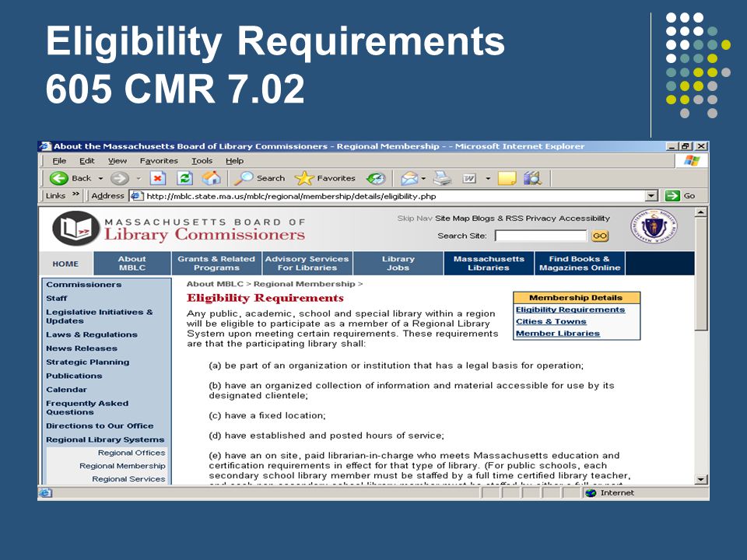Open the Laws & Regulations link
The width and height of the screenshot is (747, 560).
click(92, 334)
